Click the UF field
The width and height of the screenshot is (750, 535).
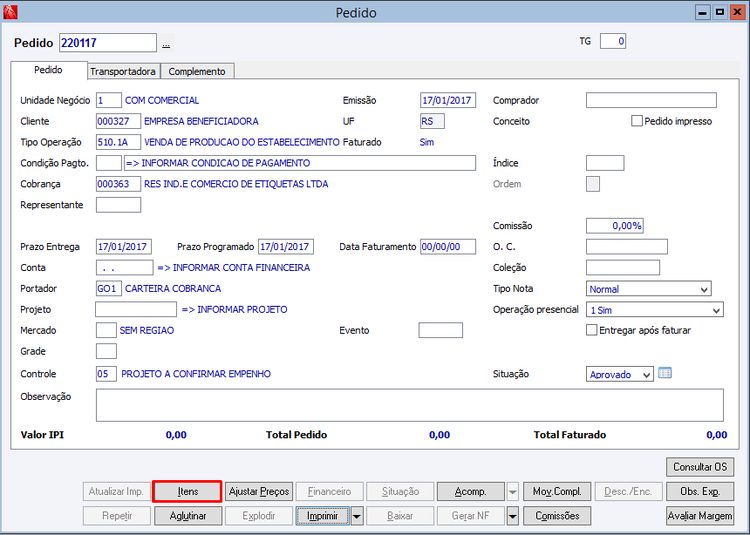click(x=432, y=121)
